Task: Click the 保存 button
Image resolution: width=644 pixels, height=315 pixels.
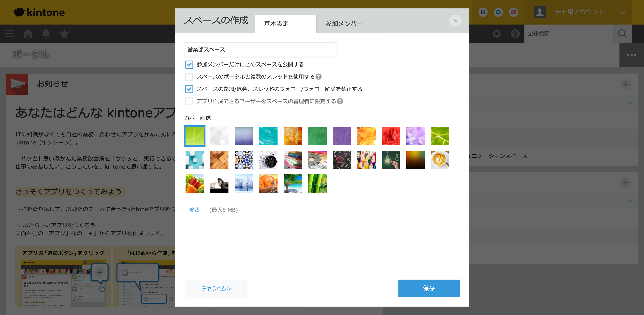Action: pos(429,288)
